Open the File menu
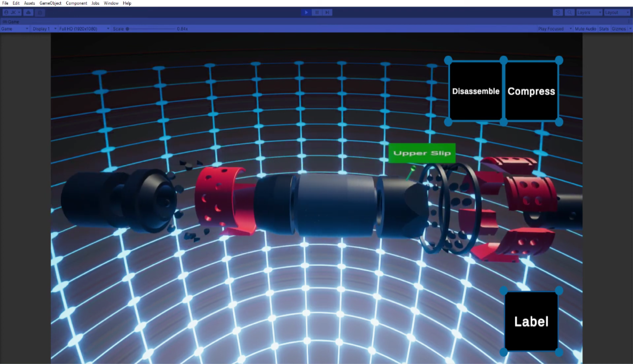 [x=5, y=3]
